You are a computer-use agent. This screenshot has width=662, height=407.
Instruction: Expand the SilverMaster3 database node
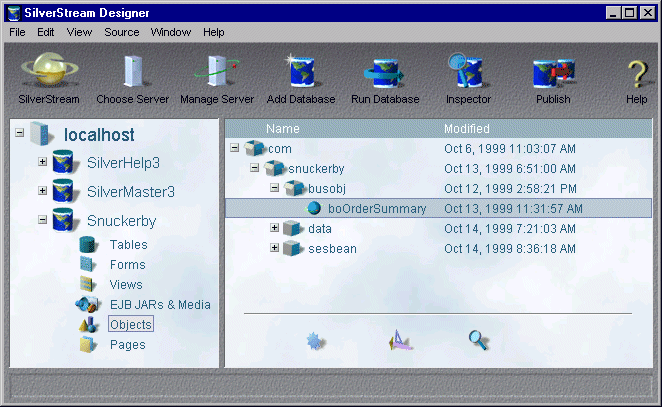[42, 190]
